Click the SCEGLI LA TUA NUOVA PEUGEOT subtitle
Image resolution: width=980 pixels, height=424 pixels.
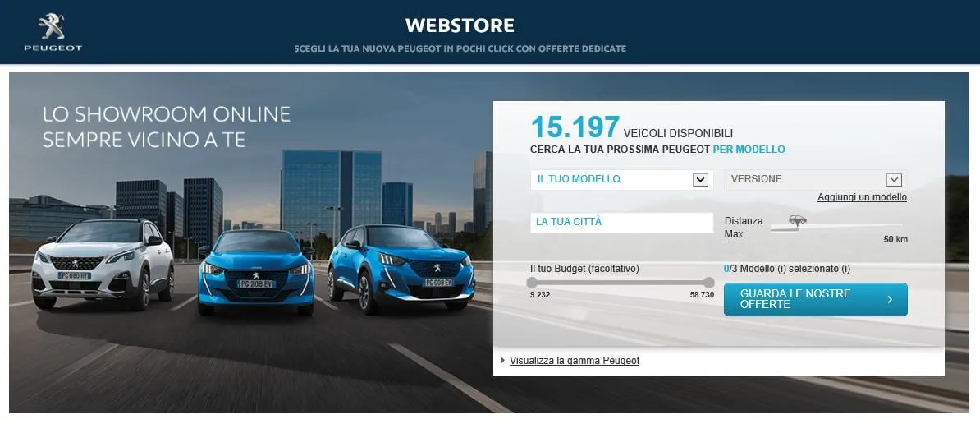coord(460,48)
